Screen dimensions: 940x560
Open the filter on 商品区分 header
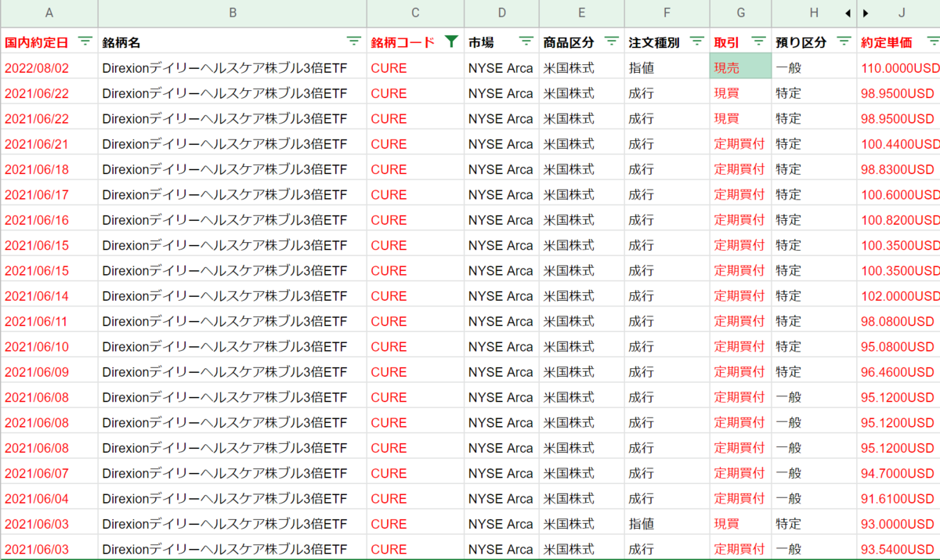point(612,42)
